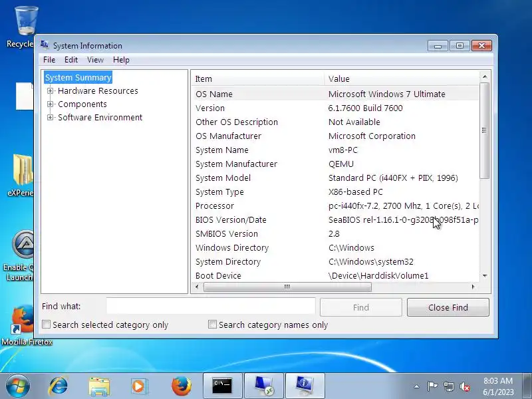The height and width of the screenshot is (399, 532).
Task: Show hidden tray icons arrow
Action: (416, 386)
